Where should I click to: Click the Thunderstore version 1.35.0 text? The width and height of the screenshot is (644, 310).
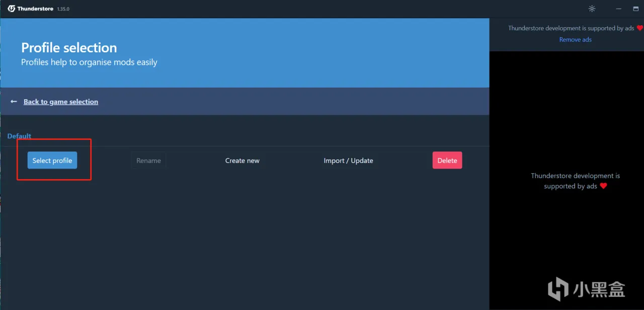click(x=63, y=9)
